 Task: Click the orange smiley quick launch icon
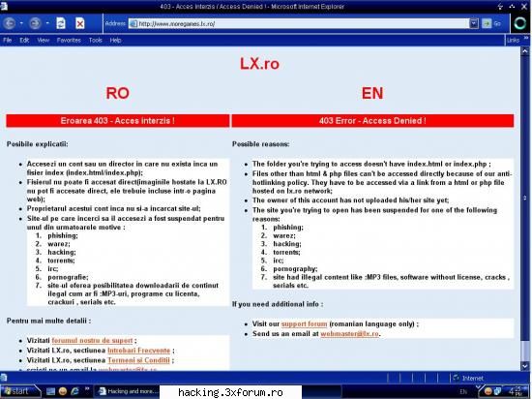(63, 391)
